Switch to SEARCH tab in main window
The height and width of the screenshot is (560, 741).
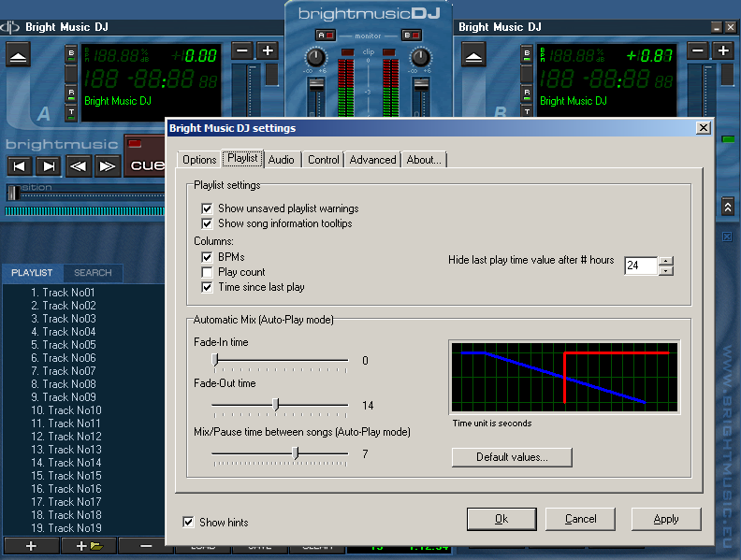pos(94,272)
